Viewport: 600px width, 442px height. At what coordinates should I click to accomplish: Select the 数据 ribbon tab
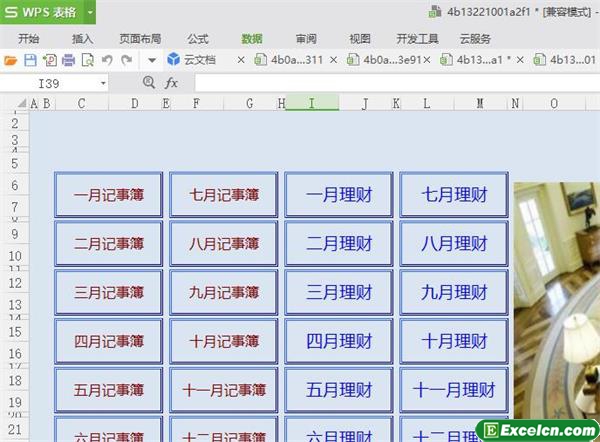(x=252, y=39)
